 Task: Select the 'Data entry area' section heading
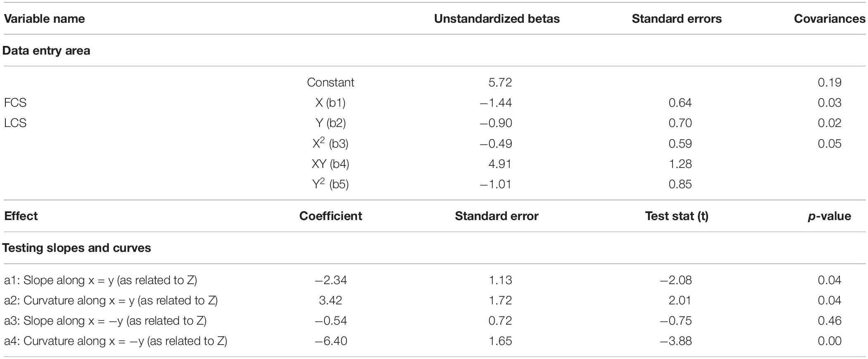[x=46, y=50]
